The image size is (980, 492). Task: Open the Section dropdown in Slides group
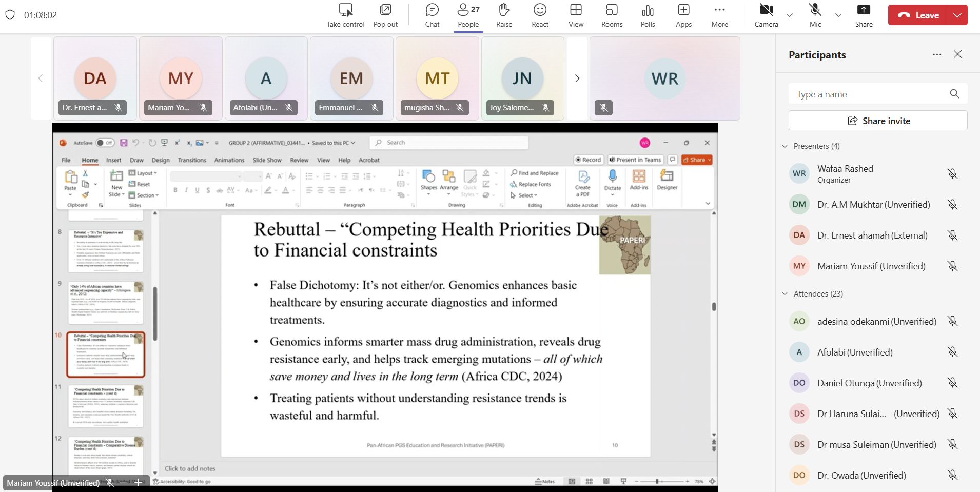tap(144, 195)
